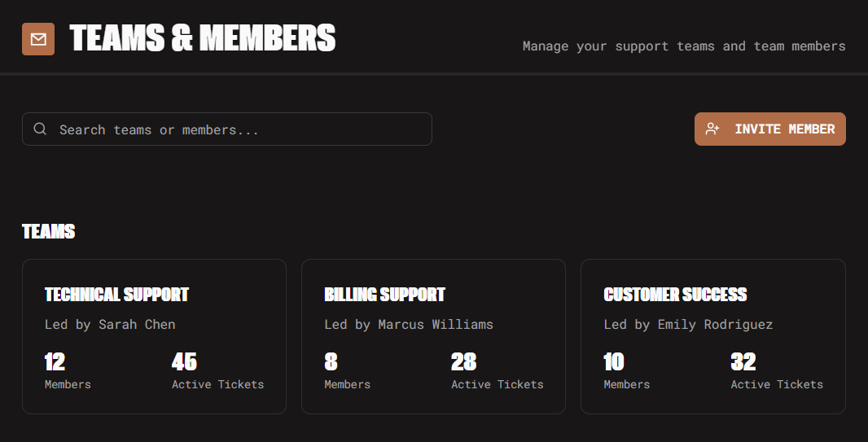
Task: Select the Technical Support team heading
Action: [116, 295]
